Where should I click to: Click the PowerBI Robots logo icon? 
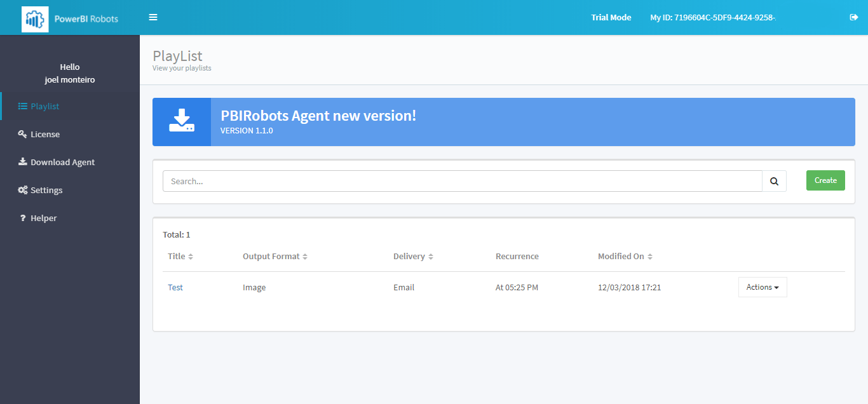pos(36,17)
